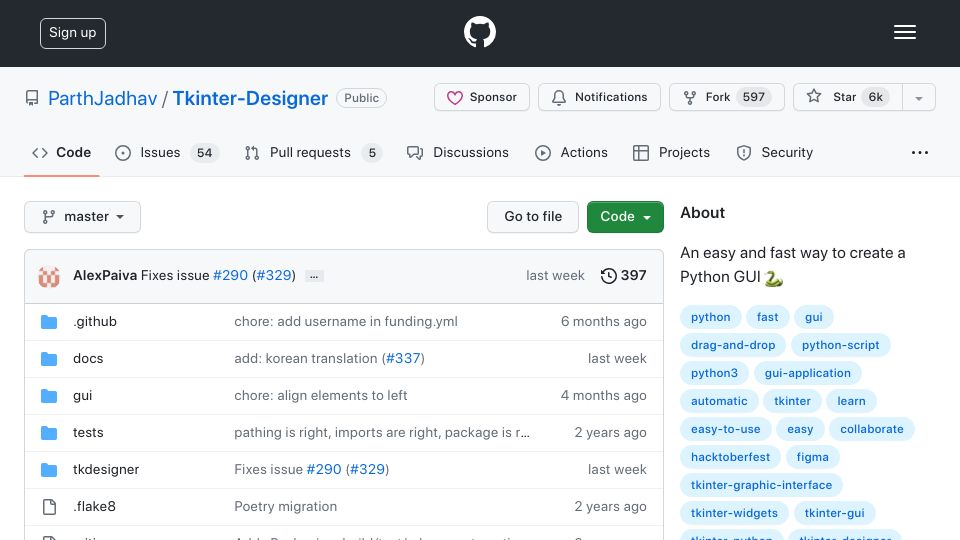Click the .flake8 file icon
Viewport: 960px width, 540px height.
tap(49, 507)
